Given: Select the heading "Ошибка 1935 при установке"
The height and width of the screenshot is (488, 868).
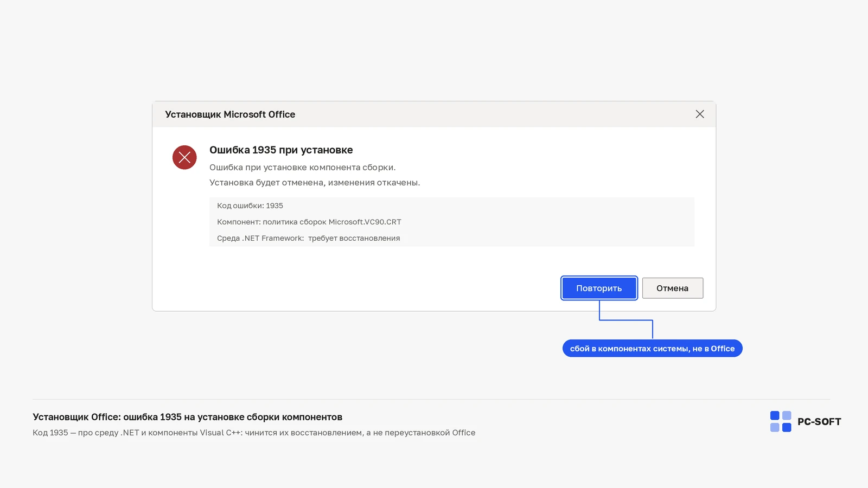Looking at the screenshot, I should (x=281, y=150).
